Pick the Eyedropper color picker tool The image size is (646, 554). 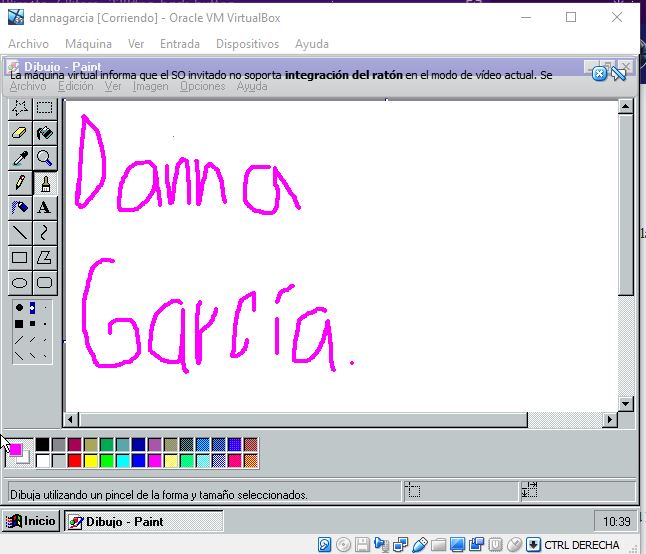pyautogui.click(x=19, y=158)
